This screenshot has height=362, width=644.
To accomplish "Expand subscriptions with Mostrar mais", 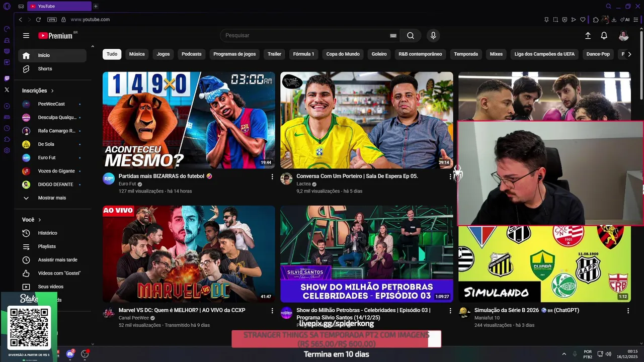I will pyautogui.click(x=52, y=198).
